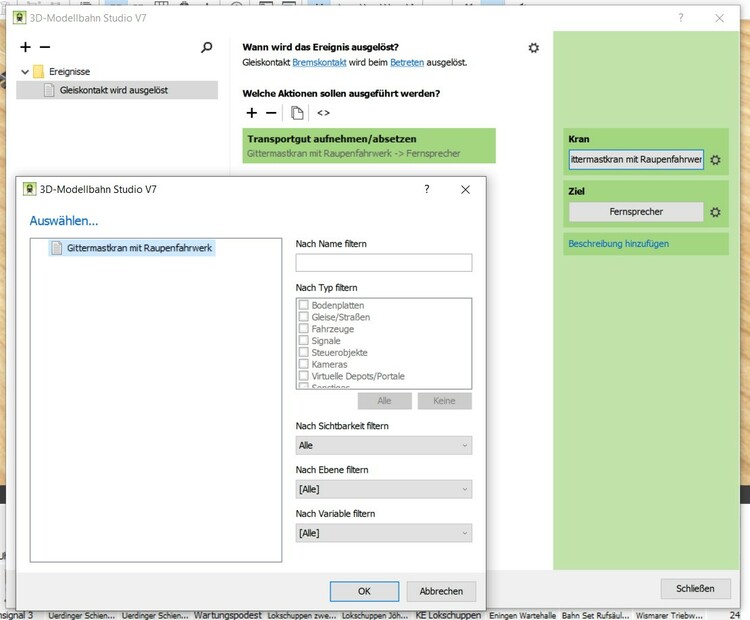Select the KE Lokschuppen catalog item

(x=448, y=615)
